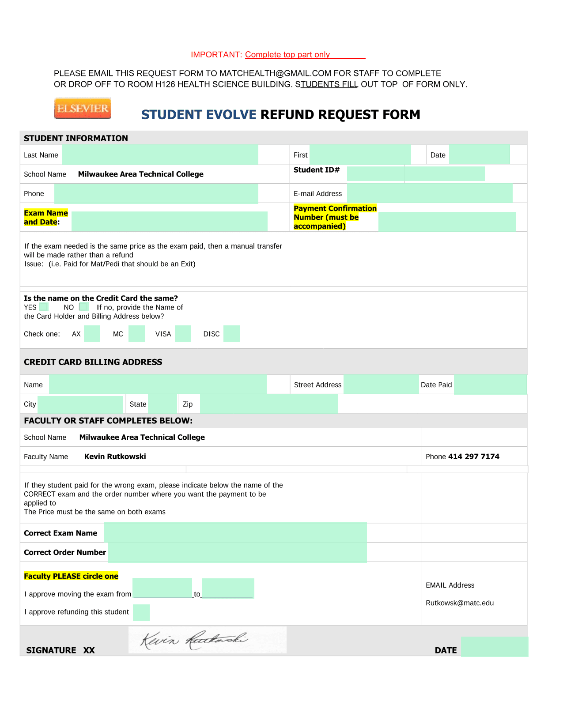
Task: Click the Correct Exam Name field
Action: [x=235, y=533]
